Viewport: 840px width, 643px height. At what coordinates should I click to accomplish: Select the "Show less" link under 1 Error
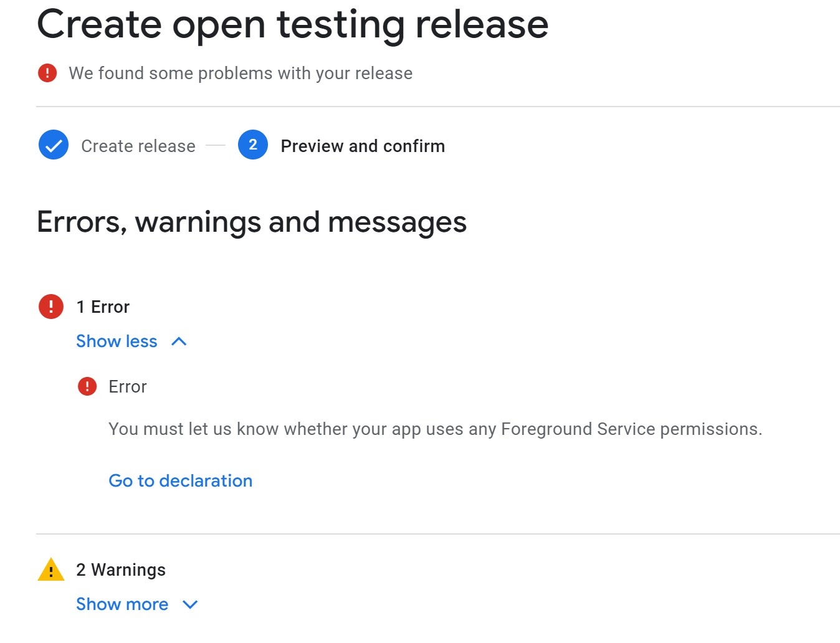pyautogui.click(x=117, y=341)
